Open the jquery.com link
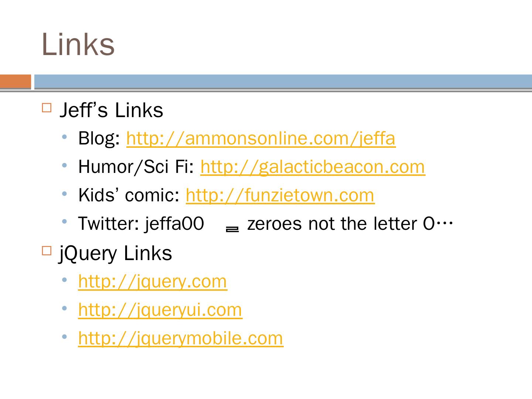532x399 pixels. point(153,282)
